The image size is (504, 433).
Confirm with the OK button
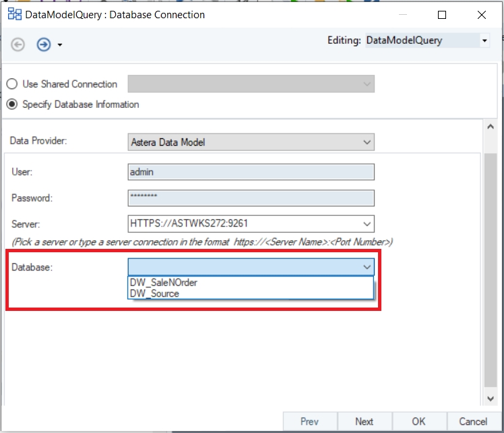coord(418,422)
